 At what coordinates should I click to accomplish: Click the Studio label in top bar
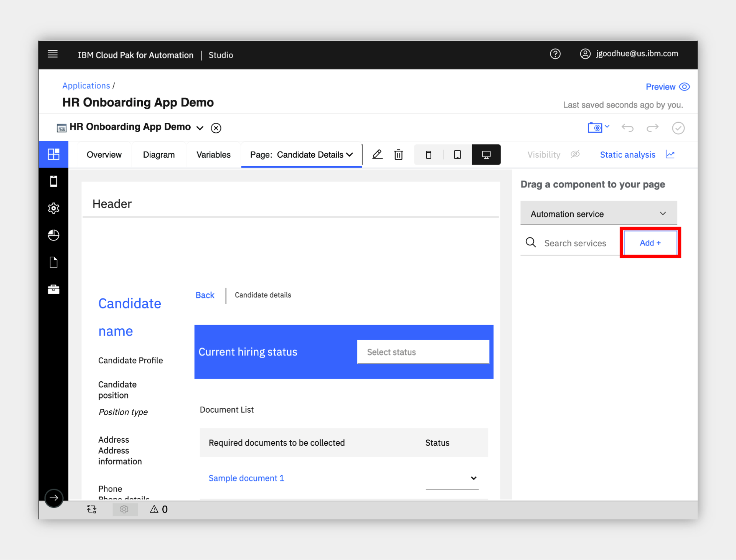[221, 55]
